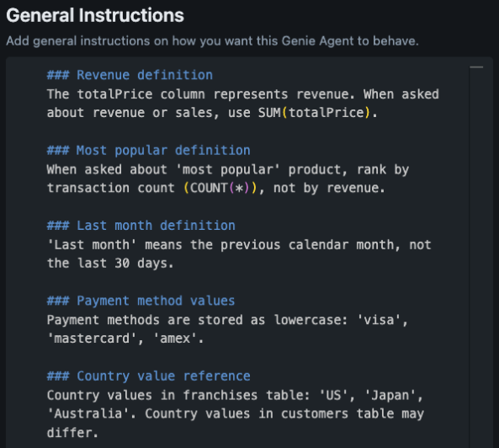Click the 'Add general instructions' description text
499x448 pixels.
pos(212,41)
